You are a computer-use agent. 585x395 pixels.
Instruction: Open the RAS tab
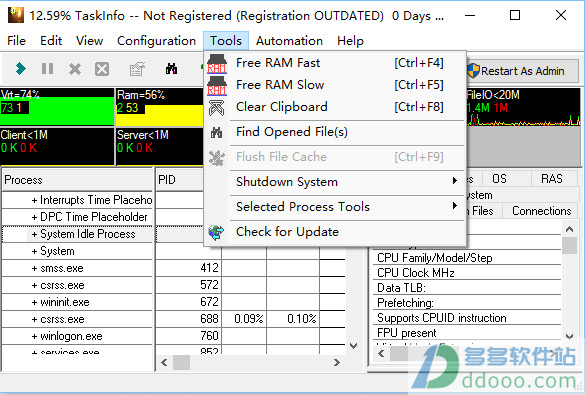click(x=552, y=179)
